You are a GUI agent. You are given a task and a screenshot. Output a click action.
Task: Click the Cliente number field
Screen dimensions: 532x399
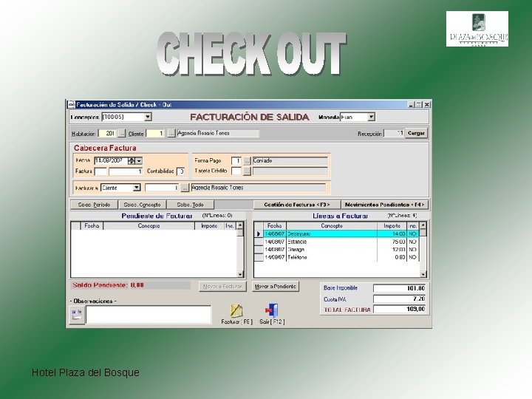(156, 133)
